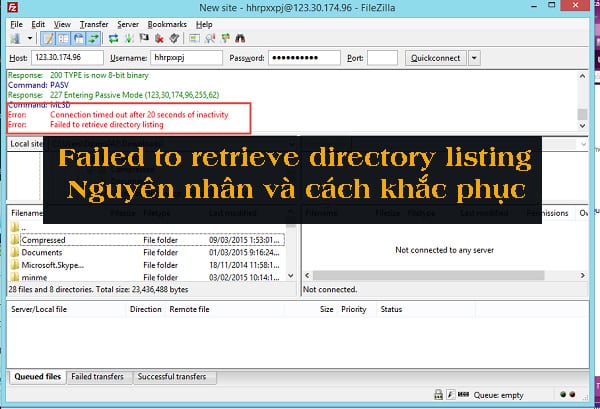Click the red activity LED indicator
The height and width of the screenshot is (409, 600).
[572, 394]
